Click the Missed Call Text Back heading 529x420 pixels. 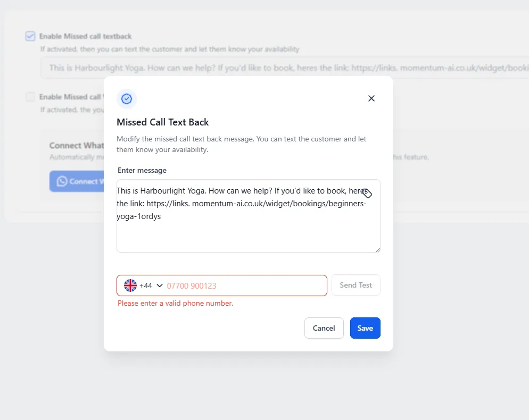[x=163, y=122]
